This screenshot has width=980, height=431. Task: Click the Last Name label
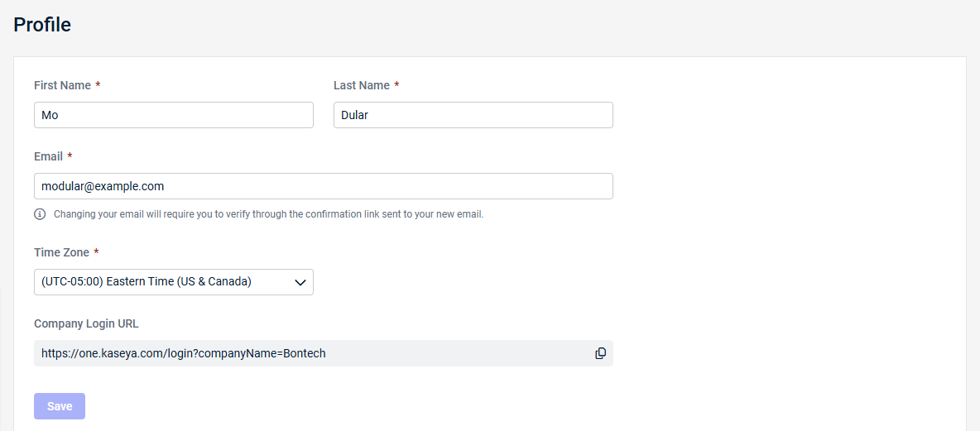tap(362, 85)
